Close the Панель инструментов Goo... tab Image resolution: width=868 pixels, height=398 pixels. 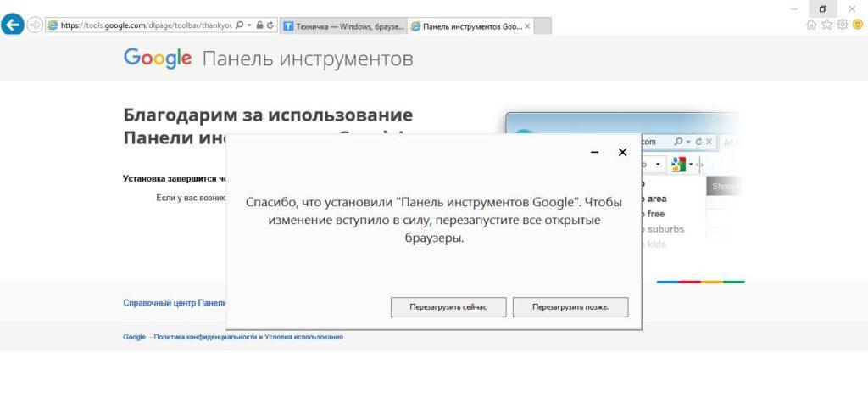coord(527,26)
